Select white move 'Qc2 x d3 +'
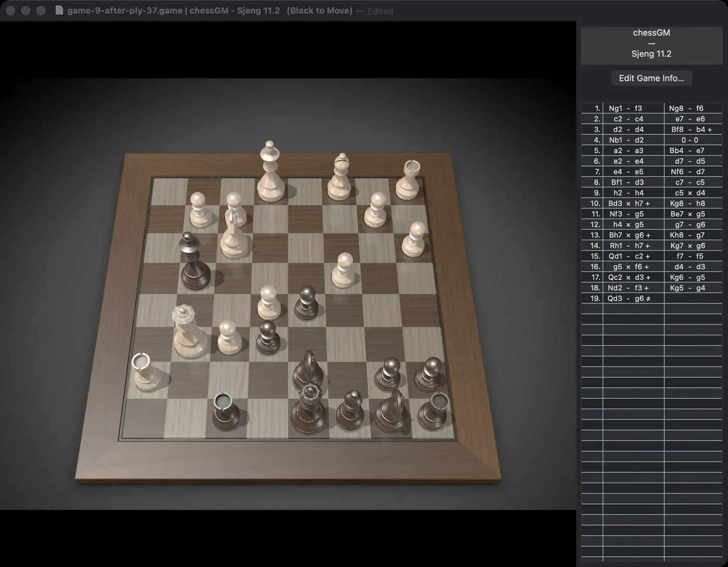This screenshot has height=567, width=728. click(x=633, y=277)
